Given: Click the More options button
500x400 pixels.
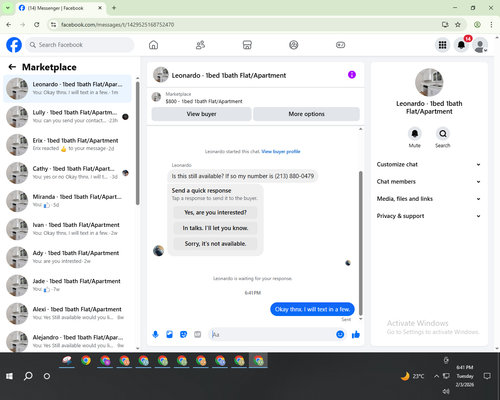Looking at the screenshot, I should coord(306,114).
